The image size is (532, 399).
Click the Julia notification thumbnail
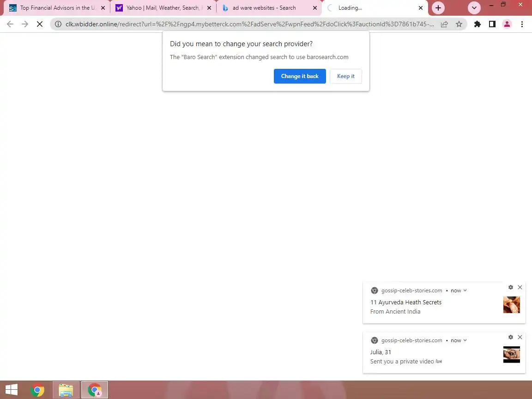point(511,355)
